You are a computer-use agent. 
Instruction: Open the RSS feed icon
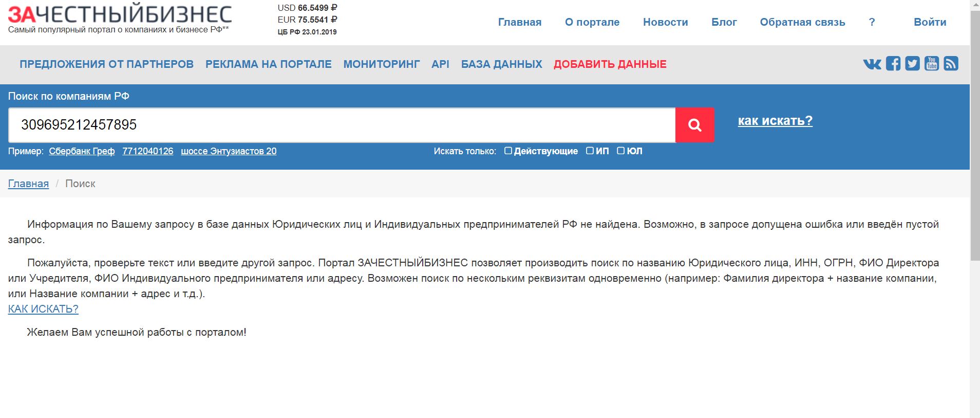(951, 64)
